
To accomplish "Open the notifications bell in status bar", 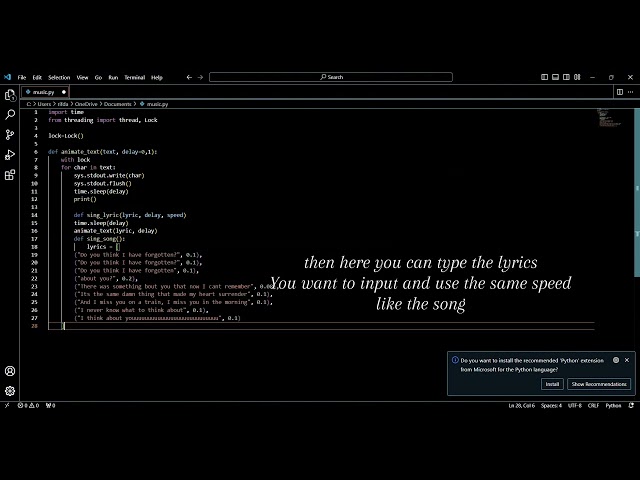I will click(631, 405).
